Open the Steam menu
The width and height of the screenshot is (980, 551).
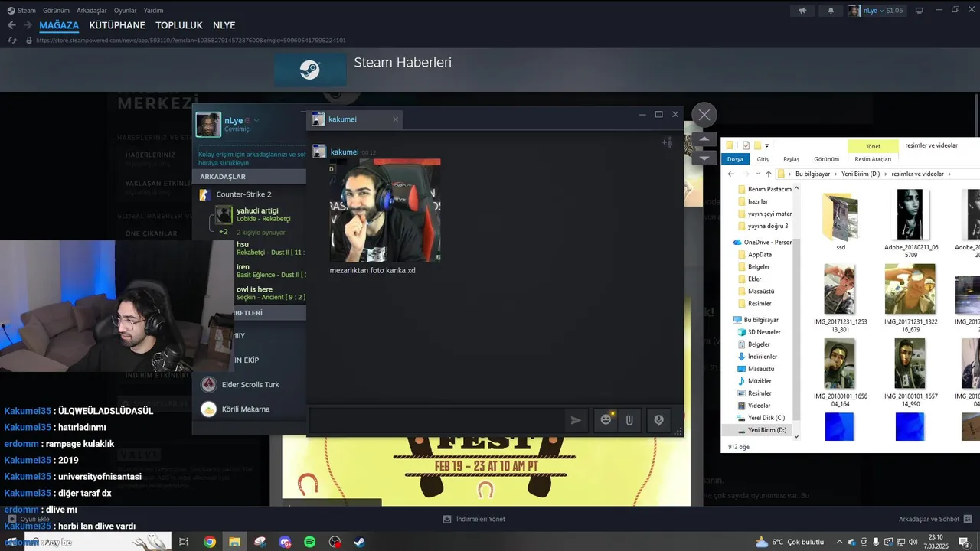point(22,11)
